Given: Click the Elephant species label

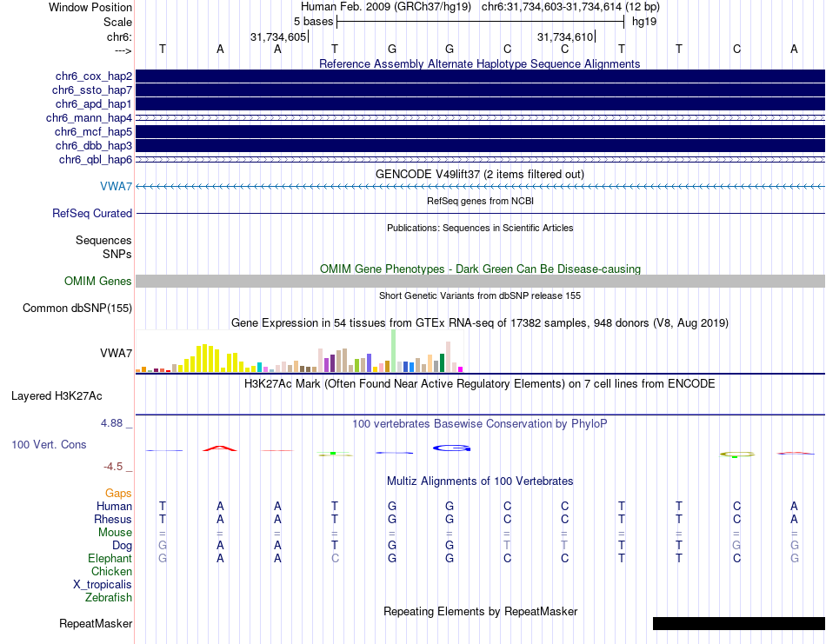Looking at the screenshot, I should [x=110, y=559].
